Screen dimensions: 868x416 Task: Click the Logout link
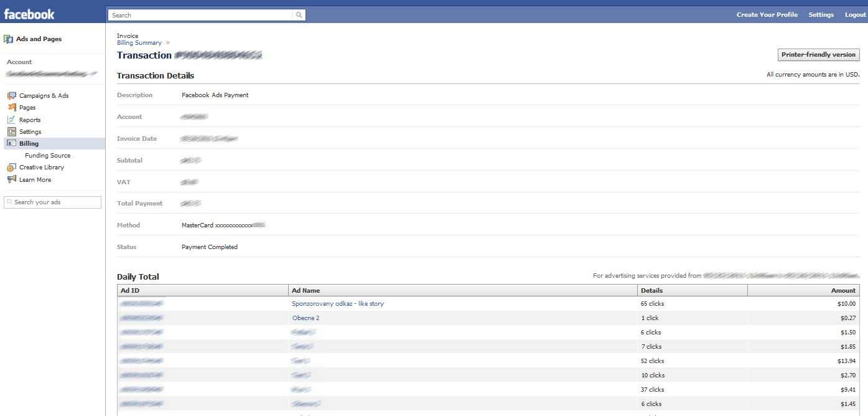855,15
